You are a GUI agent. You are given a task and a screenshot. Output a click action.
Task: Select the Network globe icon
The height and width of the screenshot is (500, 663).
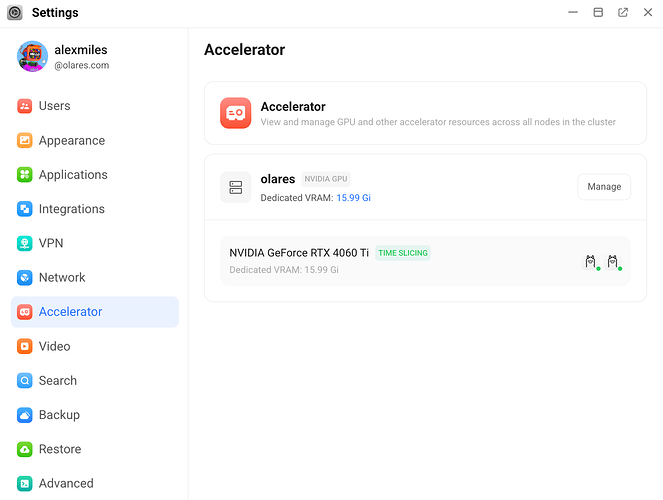pos(25,277)
